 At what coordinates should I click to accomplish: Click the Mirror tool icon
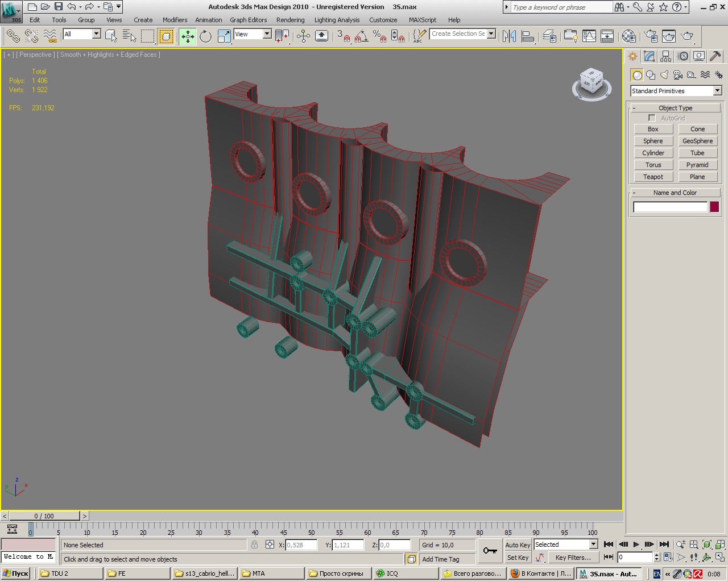pos(509,36)
